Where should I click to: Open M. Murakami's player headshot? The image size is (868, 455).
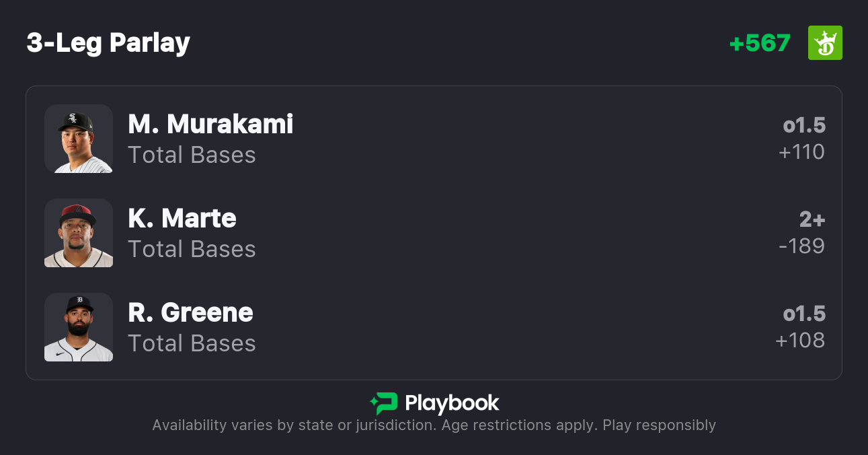(x=79, y=139)
